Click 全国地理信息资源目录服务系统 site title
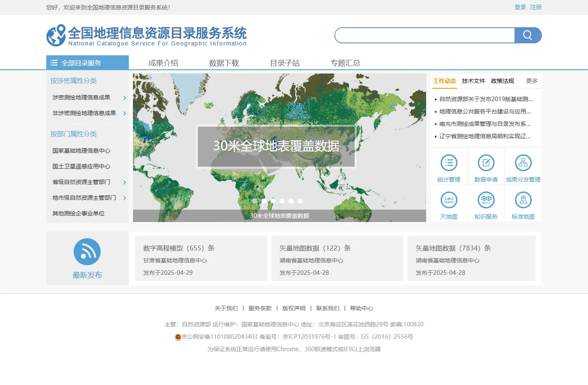 (x=157, y=33)
